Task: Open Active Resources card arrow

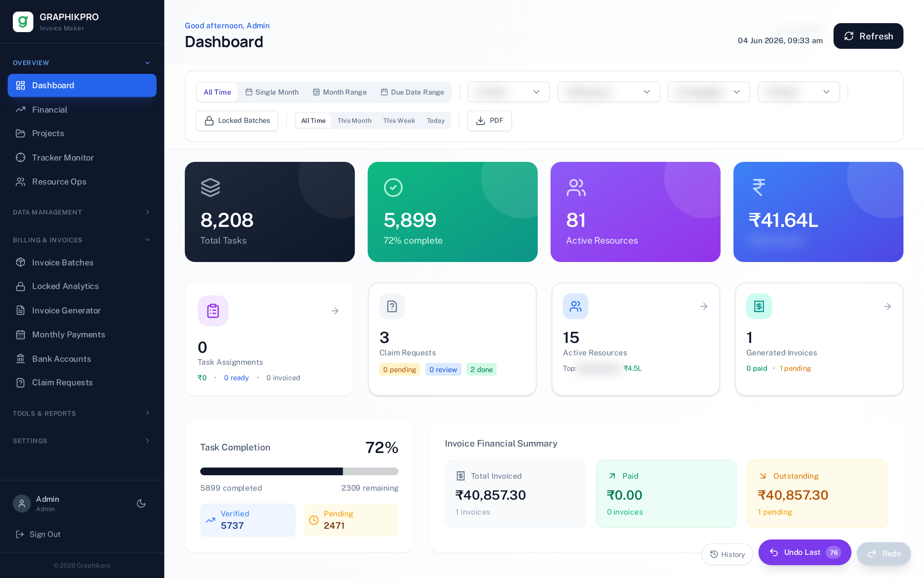Action: click(704, 307)
